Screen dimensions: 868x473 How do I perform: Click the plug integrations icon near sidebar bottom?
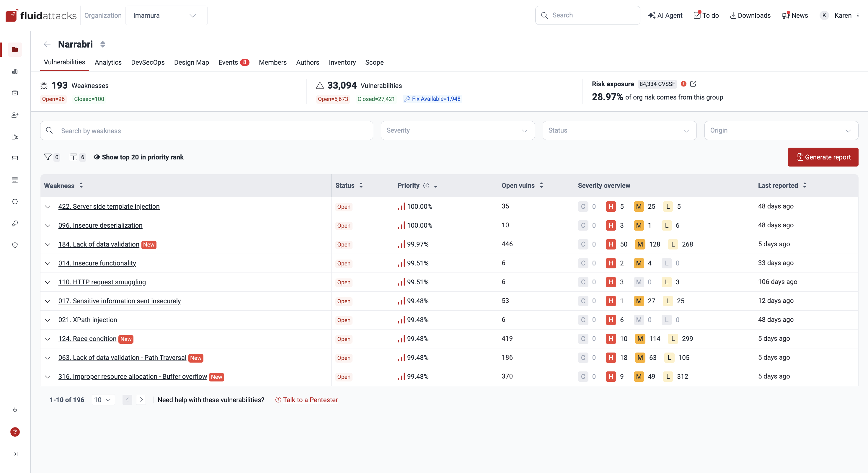point(15,410)
